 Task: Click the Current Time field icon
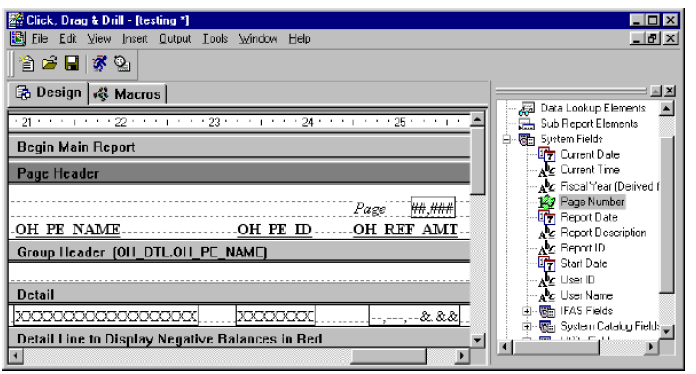click(546, 170)
